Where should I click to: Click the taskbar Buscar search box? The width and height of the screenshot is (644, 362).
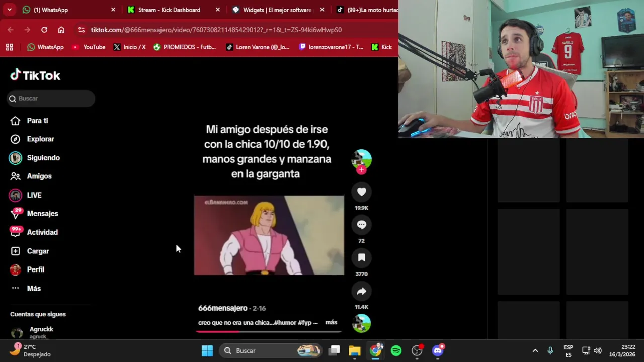click(x=271, y=351)
